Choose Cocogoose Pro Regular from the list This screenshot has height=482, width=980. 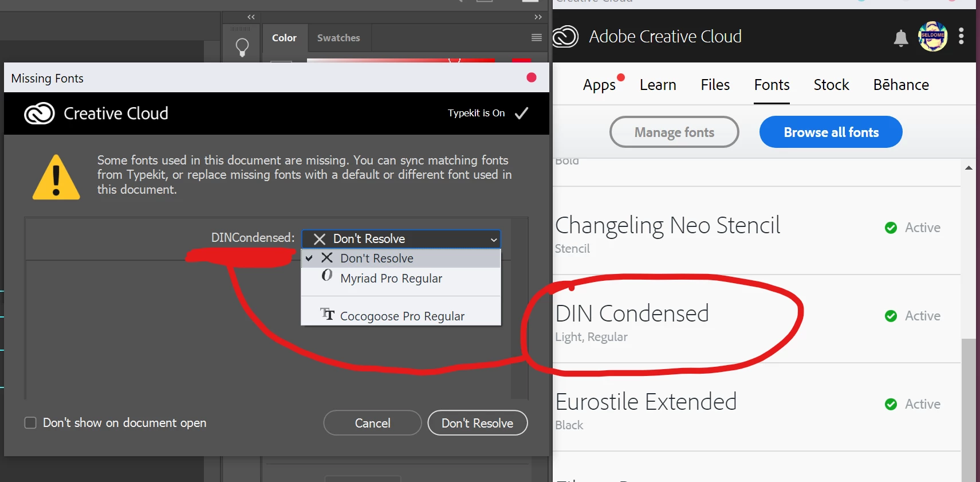[x=401, y=316]
